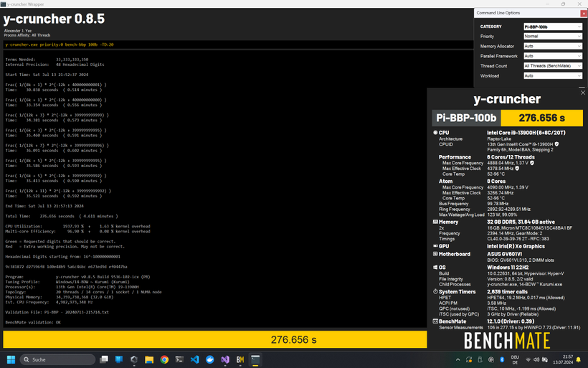The width and height of the screenshot is (588, 368).
Task: Click the '12.1.0 (Driver: 0.39)' BenchMate version
Action: [x=511, y=321]
